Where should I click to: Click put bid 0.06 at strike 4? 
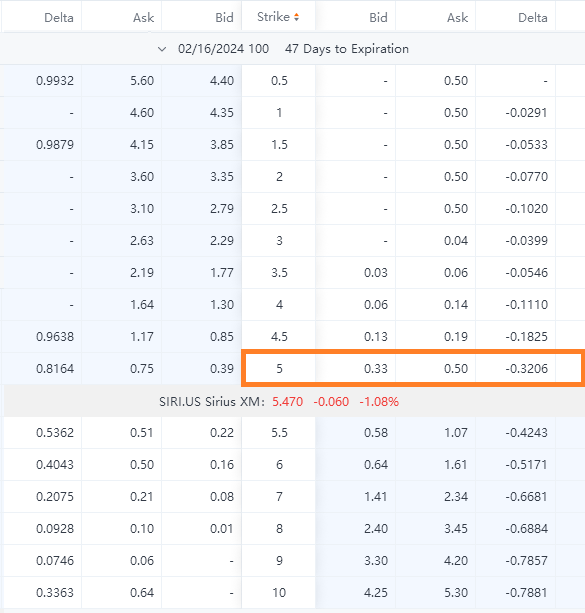pos(376,305)
